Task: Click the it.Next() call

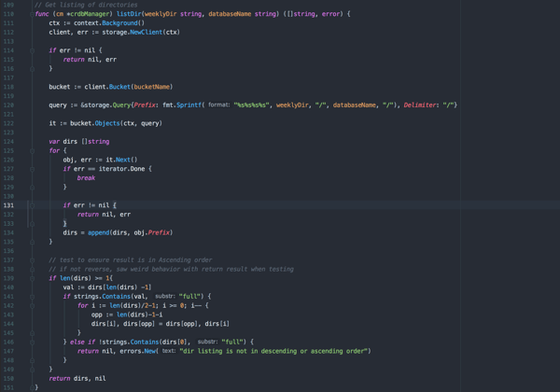Action: (121, 160)
